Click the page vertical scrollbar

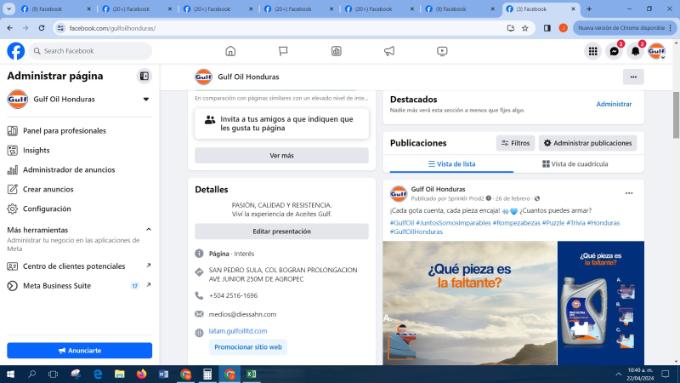pyautogui.click(x=676, y=115)
